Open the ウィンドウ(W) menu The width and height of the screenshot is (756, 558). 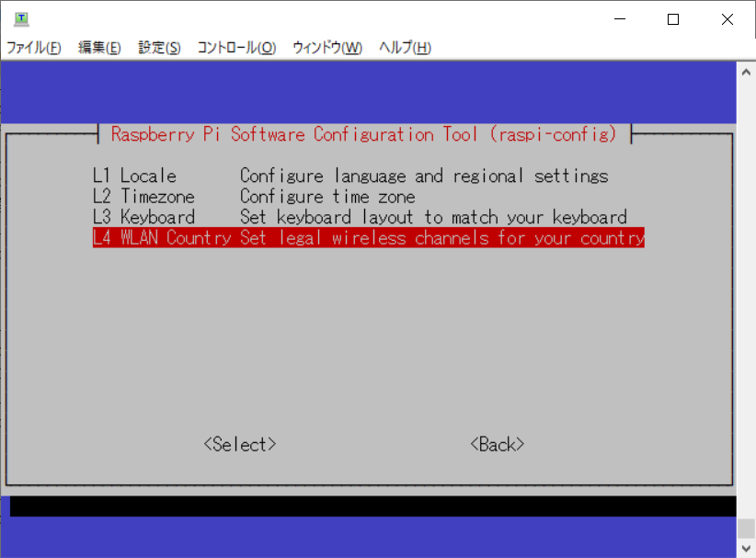tap(327, 47)
